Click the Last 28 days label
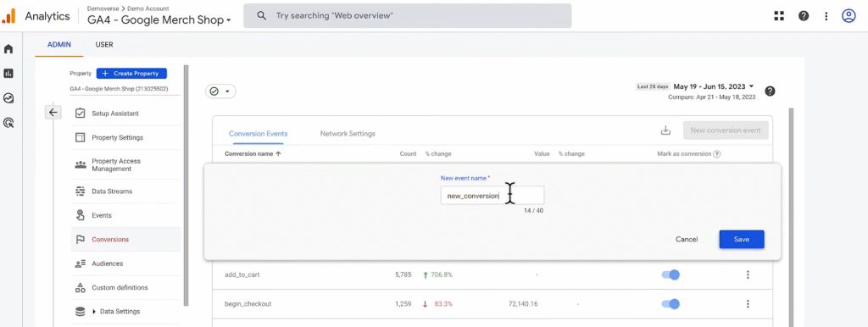This screenshot has width=868, height=327. [x=654, y=87]
